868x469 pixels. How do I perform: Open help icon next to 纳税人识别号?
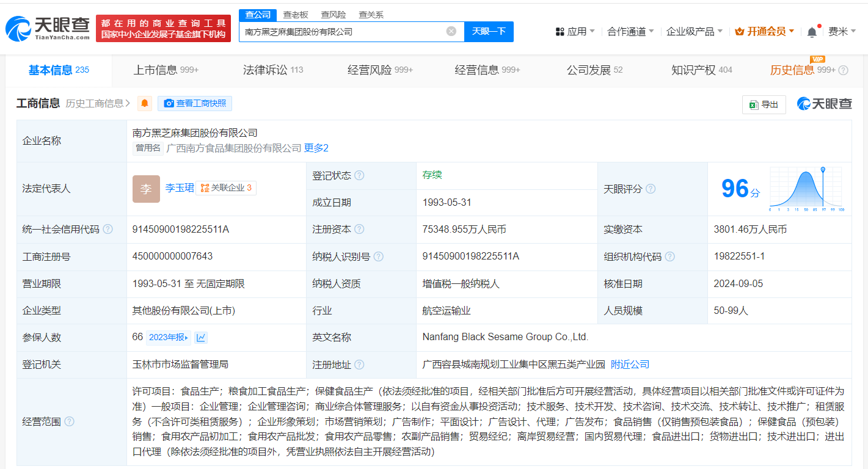click(x=379, y=256)
